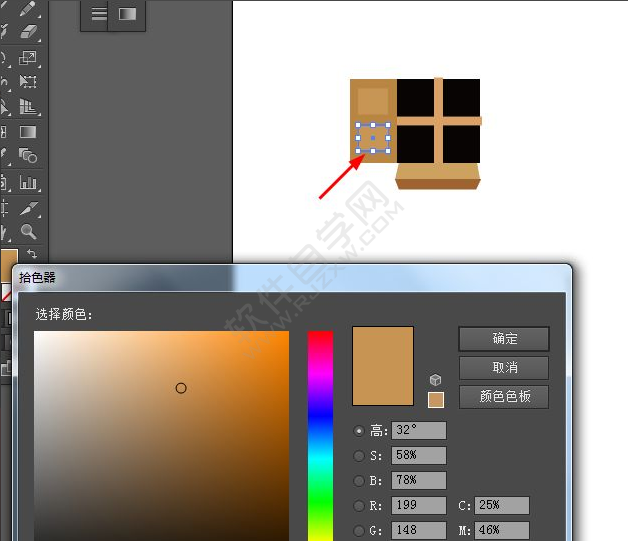Swap fill and stroke colors

(x=32, y=253)
